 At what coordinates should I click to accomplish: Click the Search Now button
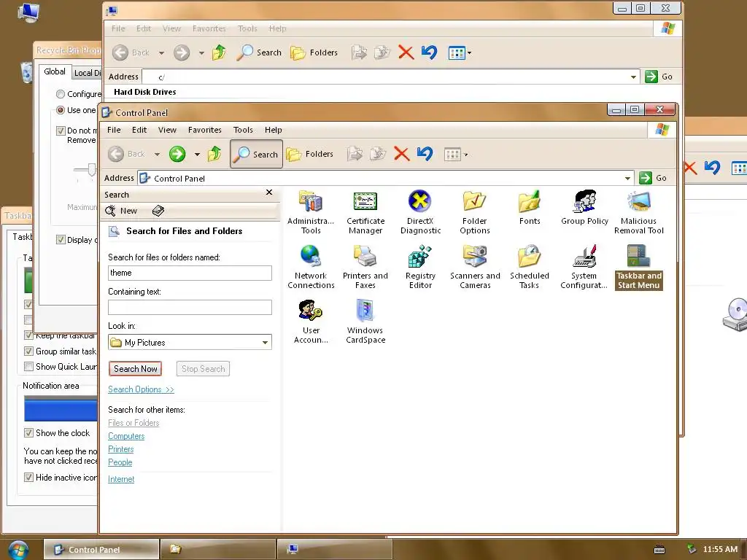point(135,368)
